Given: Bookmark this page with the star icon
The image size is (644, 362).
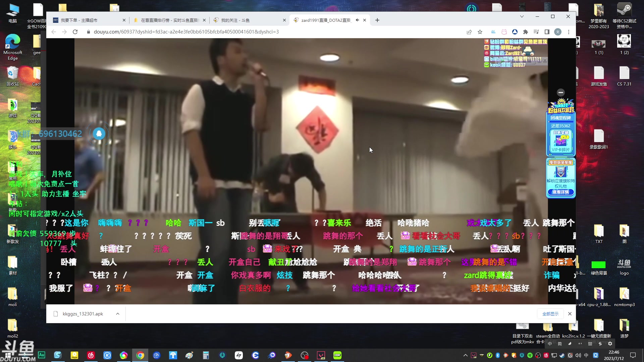Looking at the screenshot, I should point(480,32).
